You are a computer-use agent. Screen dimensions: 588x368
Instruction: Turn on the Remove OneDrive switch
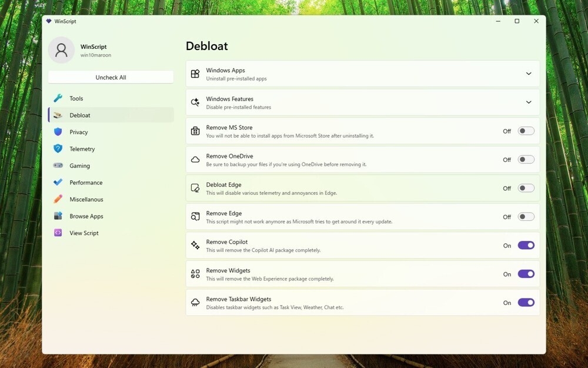pos(526,160)
